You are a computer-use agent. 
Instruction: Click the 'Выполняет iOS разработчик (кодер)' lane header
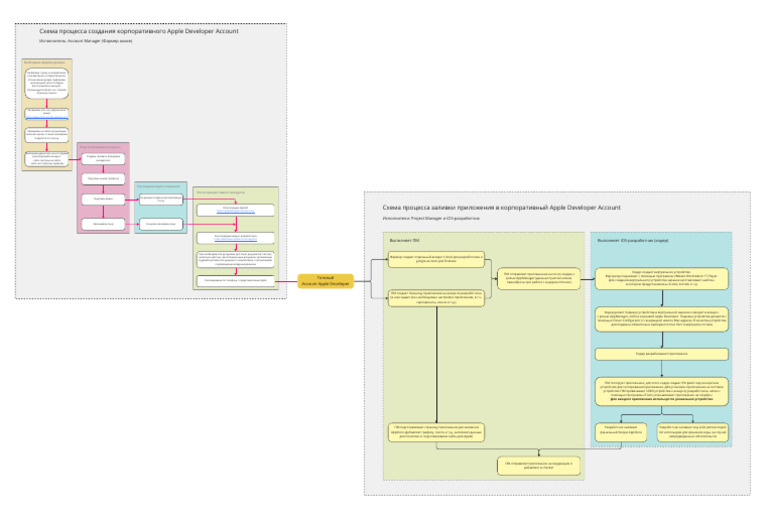(x=632, y=240)
